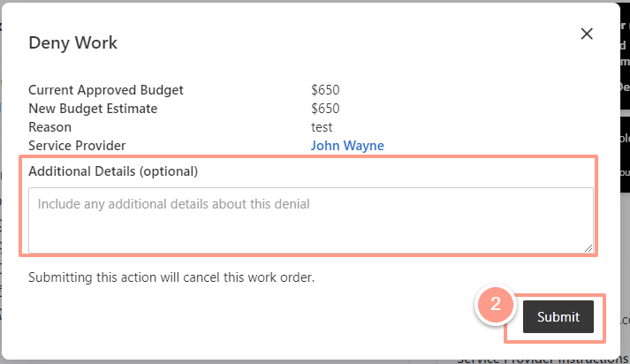Select the cancel work order warning text
This screenshot has height=364, width=630.
(171, 277)
